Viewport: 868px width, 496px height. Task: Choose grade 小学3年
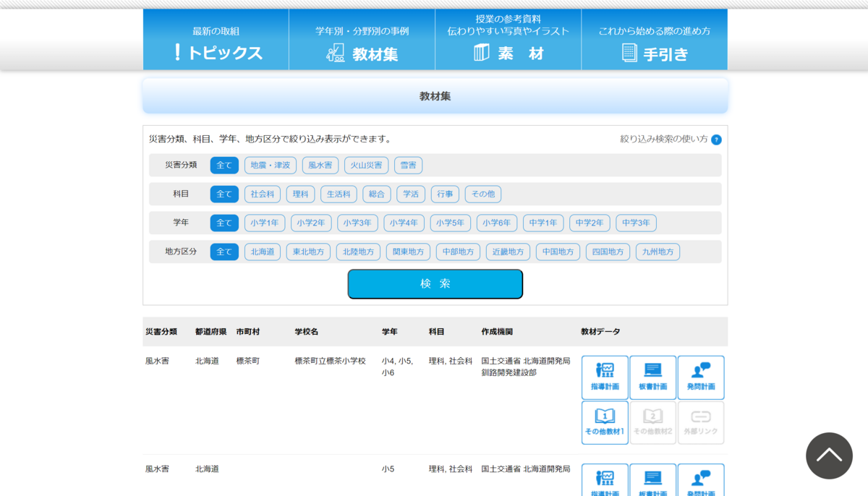click(357, 223)
